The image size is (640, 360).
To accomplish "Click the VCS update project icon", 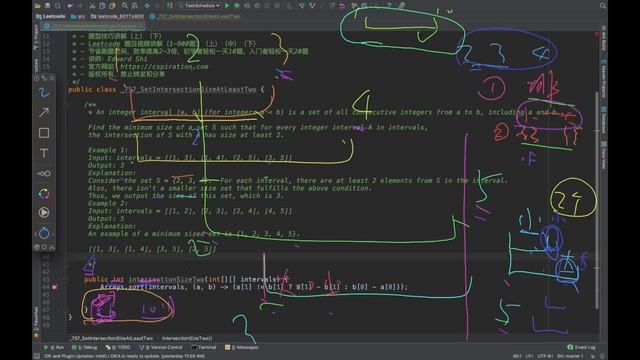I will [x=302, y=6].
